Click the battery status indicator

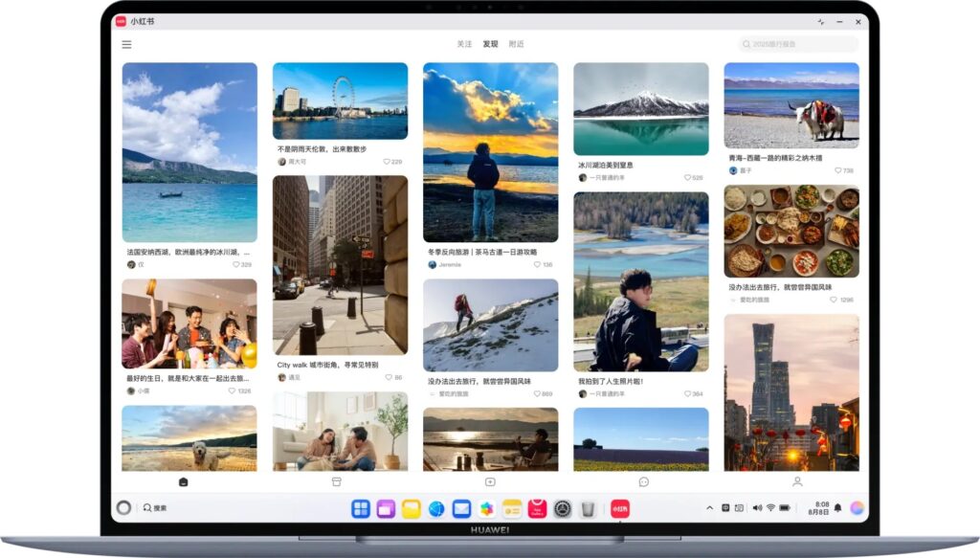tap(784, 506)
